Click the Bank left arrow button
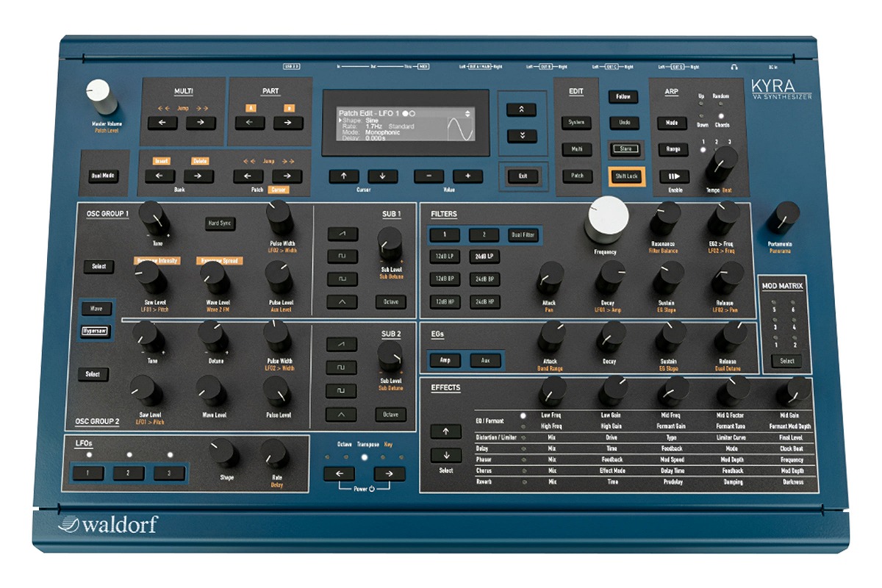The height and width of the screenshot is (588, 882). 159,176
